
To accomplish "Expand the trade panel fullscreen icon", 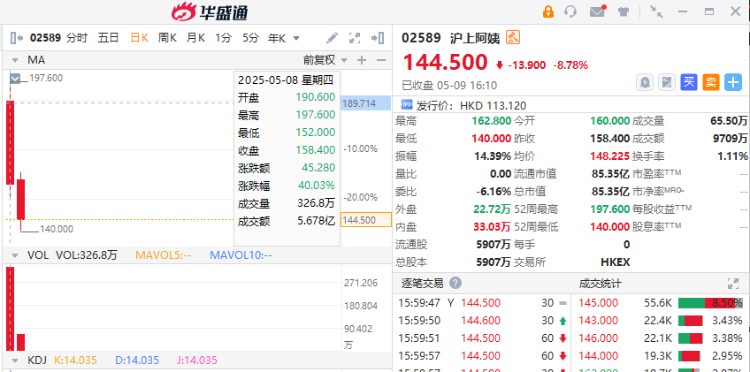I will pyautogui.click(x=733, y=284).
